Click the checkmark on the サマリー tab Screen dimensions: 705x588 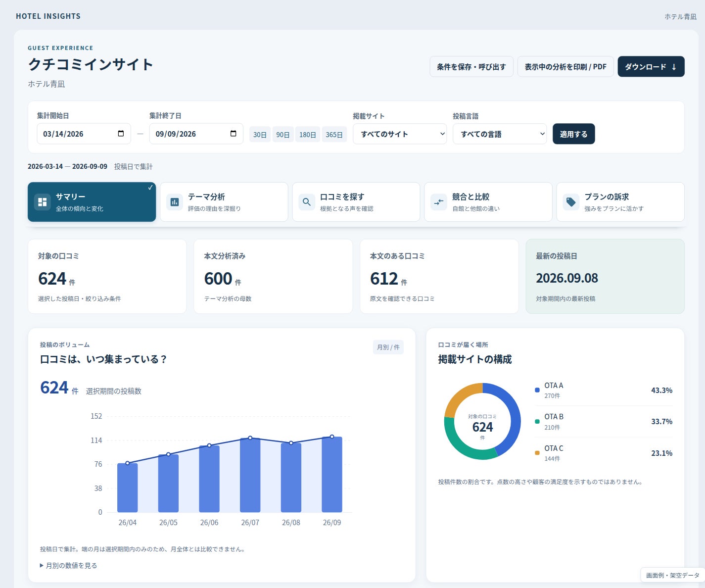(x=150, y=188)
